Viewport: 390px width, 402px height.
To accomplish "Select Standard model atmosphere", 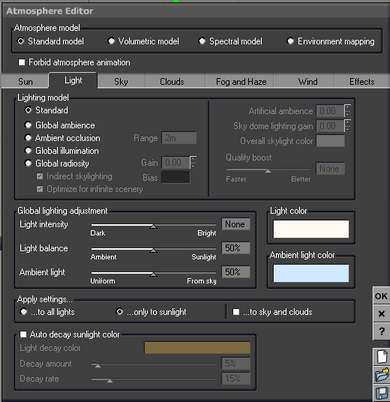I will 21,41.
